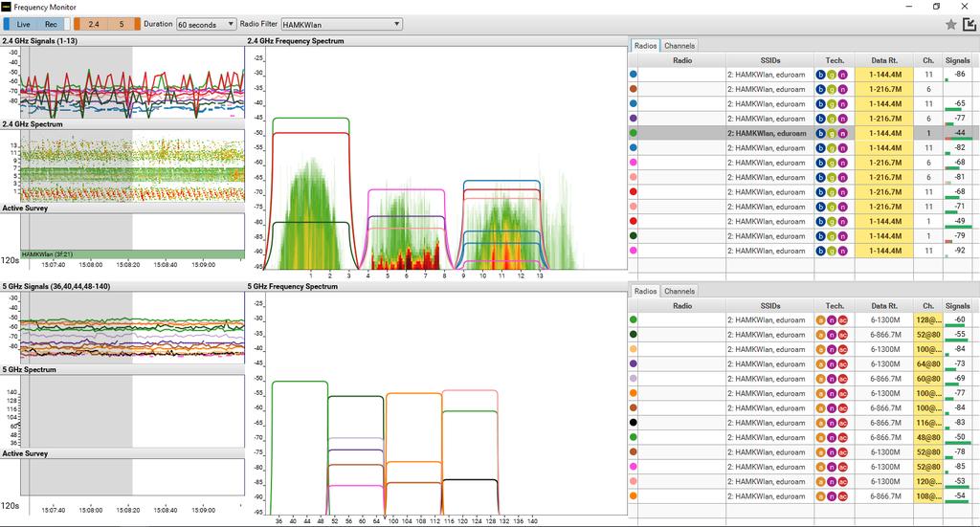This screenshot has height=527, width=980.
Task: Click the Frequency Monitor app icon in title bar
Action: 7,7
